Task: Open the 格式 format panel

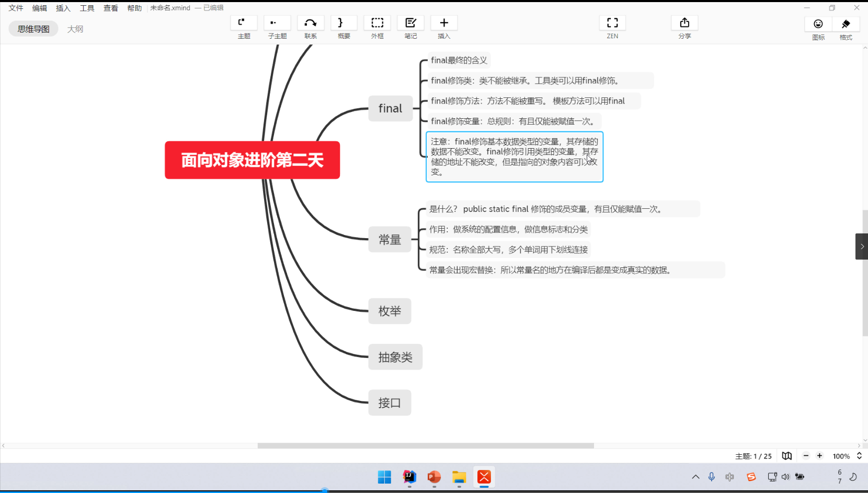Action: (x=846, y=29)
